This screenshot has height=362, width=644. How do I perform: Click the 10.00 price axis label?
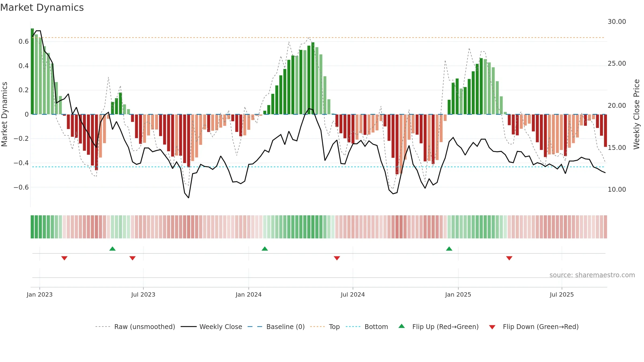617,189
